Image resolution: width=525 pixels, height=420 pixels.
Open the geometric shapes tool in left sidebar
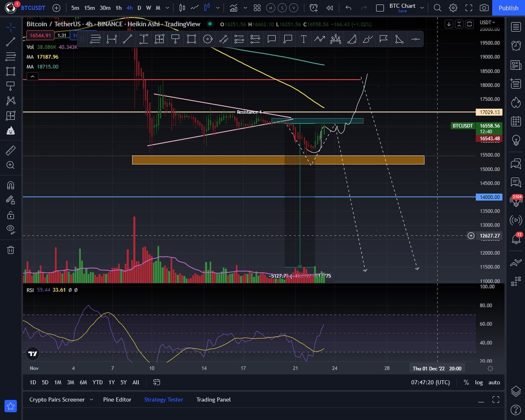[10, 71]
